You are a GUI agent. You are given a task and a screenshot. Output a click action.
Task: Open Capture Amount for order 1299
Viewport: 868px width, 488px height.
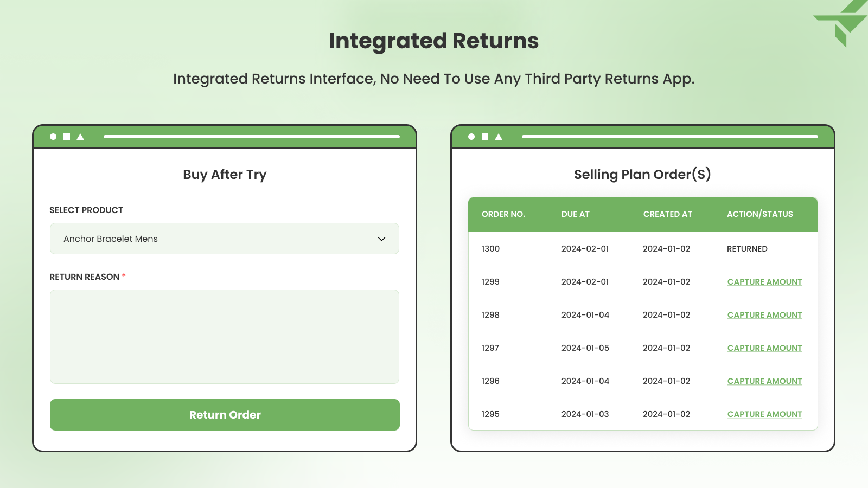pyautogui.click(x=764, y=281)
